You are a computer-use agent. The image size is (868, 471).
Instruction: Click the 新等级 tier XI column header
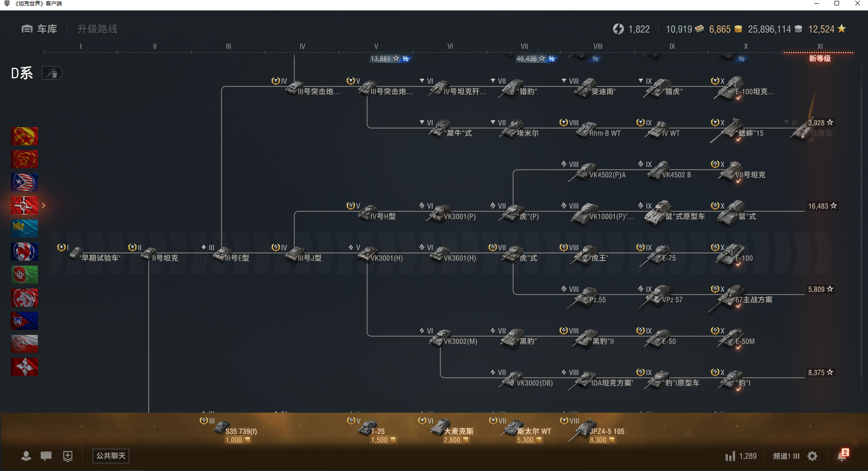(x=820, y=58)
